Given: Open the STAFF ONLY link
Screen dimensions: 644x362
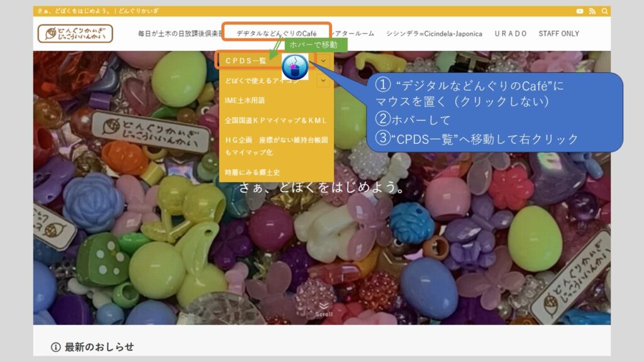Looking at the screenshot, I should [558, 34].
